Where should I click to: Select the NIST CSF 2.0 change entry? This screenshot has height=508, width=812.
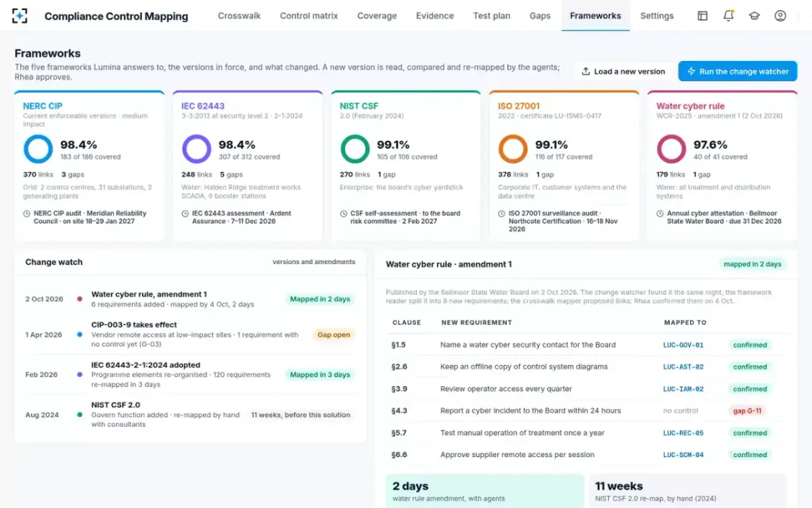[x=190, y=415]
